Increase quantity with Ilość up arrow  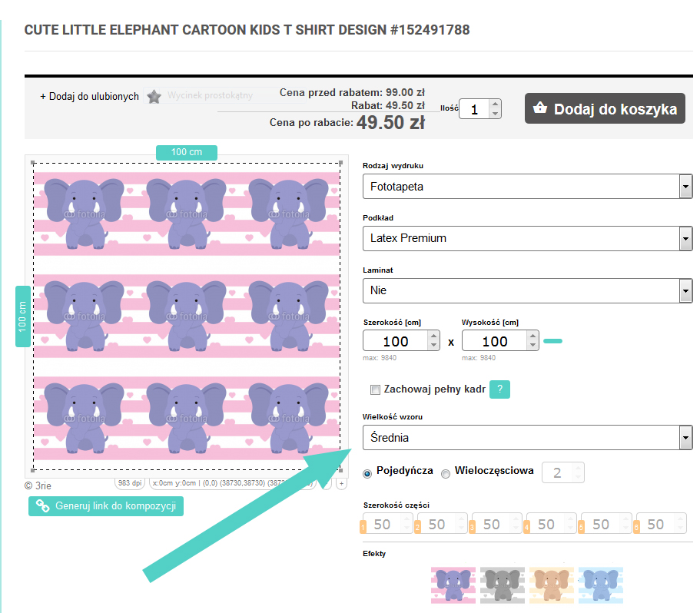pos(495,104)
